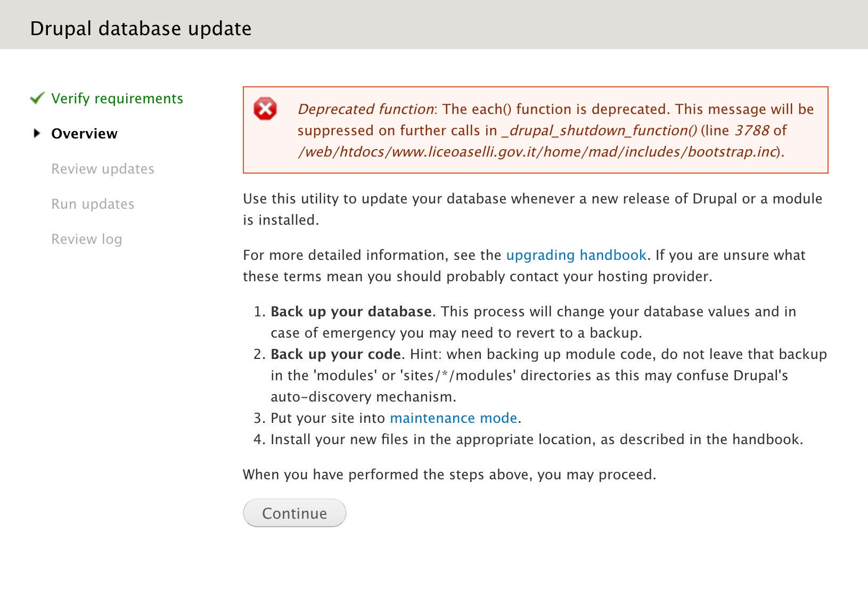Click the bootstrap.inc file path text

pyautogui.click(x=538, y=152)
